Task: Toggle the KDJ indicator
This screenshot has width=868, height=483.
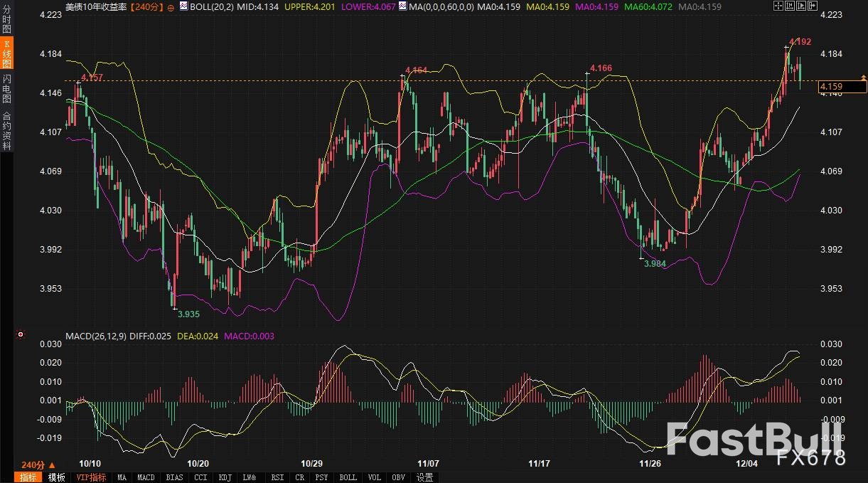Action: click(225, 477)
